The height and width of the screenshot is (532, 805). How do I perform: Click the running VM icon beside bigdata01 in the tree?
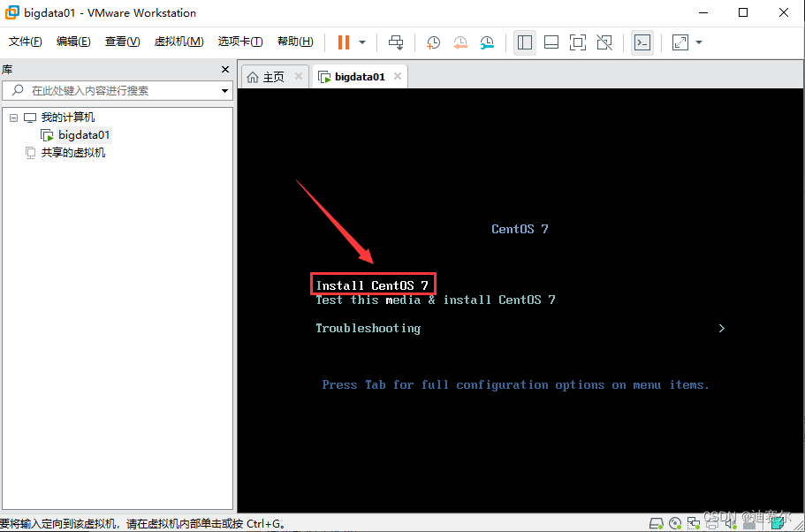point(47,135)
